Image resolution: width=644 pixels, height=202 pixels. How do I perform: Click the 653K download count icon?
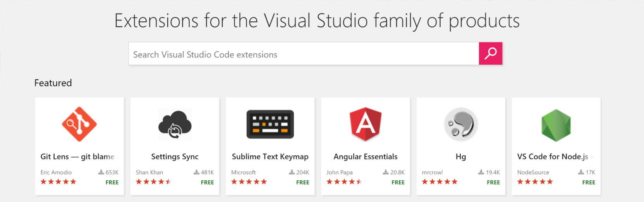coord(101,172)
